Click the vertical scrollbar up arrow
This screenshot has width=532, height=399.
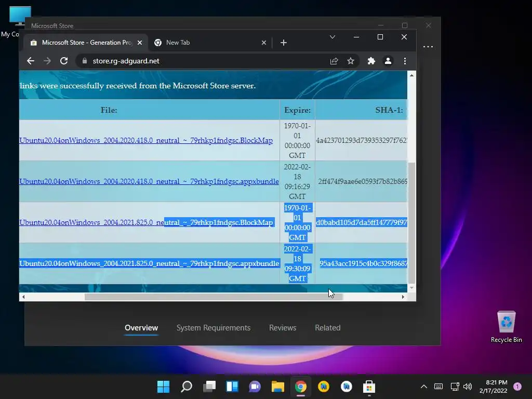point(411,75)
